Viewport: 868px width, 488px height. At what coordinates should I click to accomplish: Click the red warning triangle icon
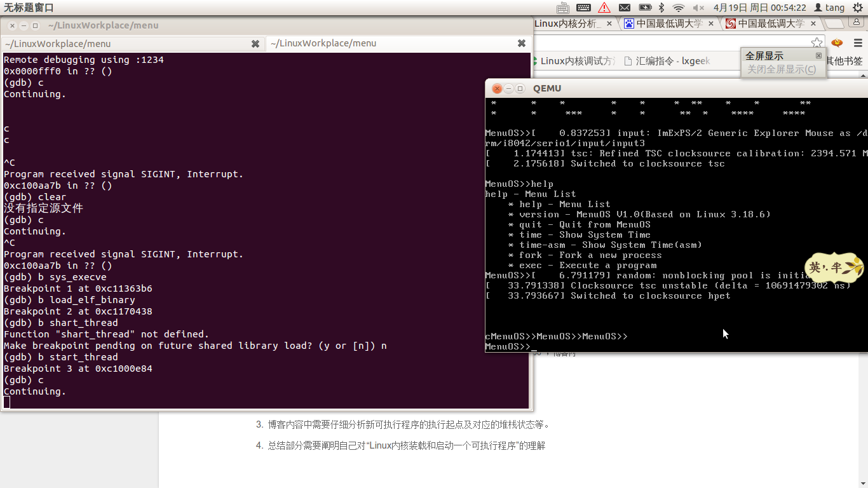point(604,8)
